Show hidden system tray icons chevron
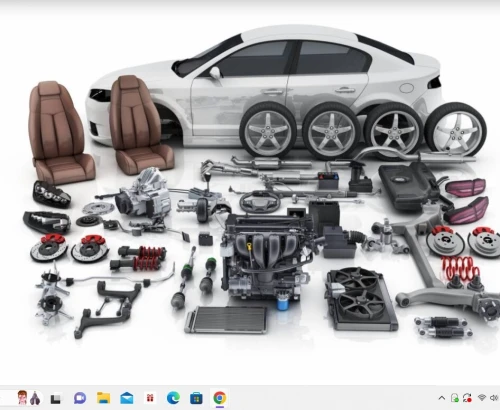Screen dimensions: 500x410 (442, 398)
